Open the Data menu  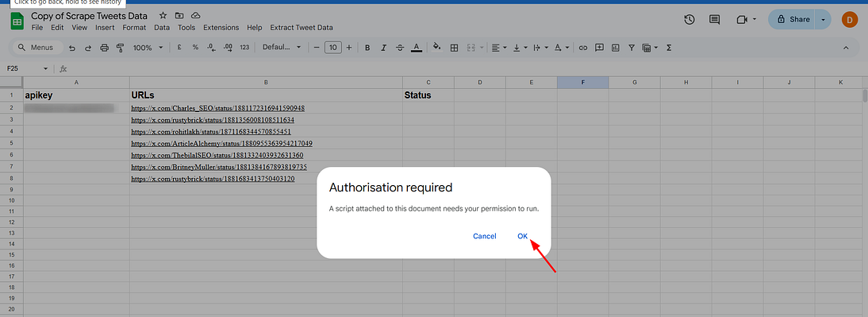click(162, 28)
